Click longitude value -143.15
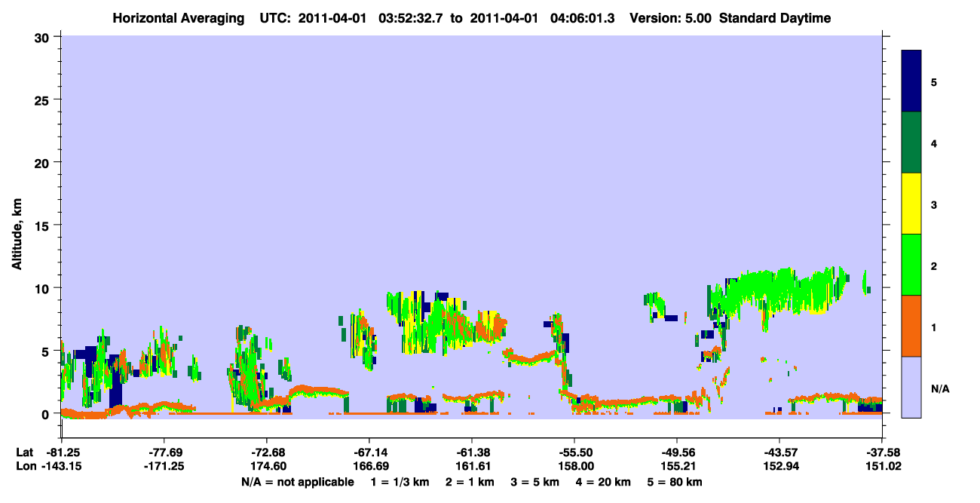The width and height of the screenshot is (980, 503). (61, 466)
